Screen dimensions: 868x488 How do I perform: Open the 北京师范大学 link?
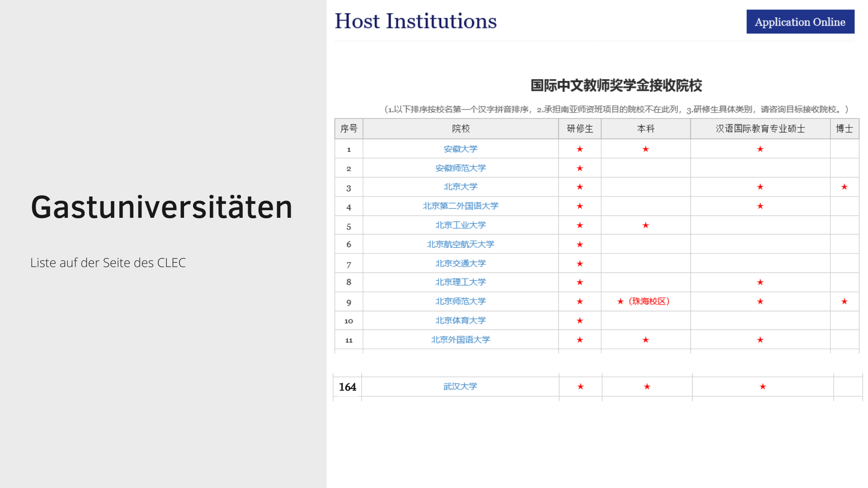click(460, 301)
